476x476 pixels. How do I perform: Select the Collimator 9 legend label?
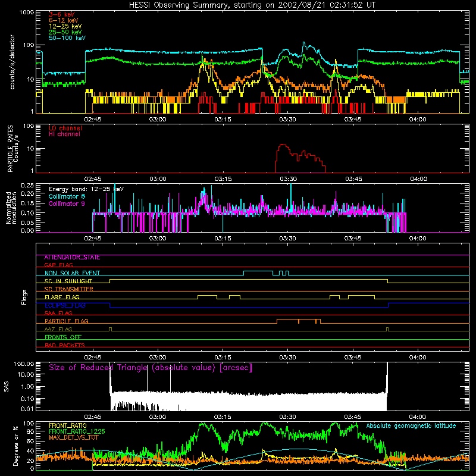pyautogui.click(x=67, y=203)
